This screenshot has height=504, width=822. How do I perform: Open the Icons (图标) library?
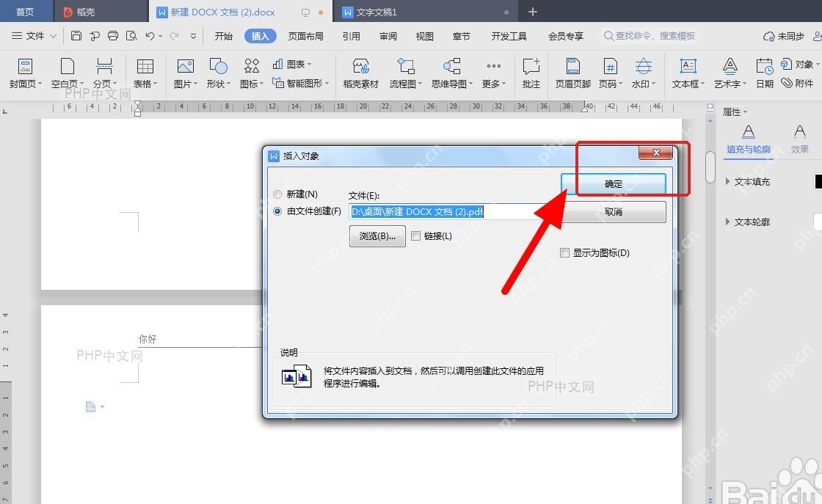tap(252, 73)
